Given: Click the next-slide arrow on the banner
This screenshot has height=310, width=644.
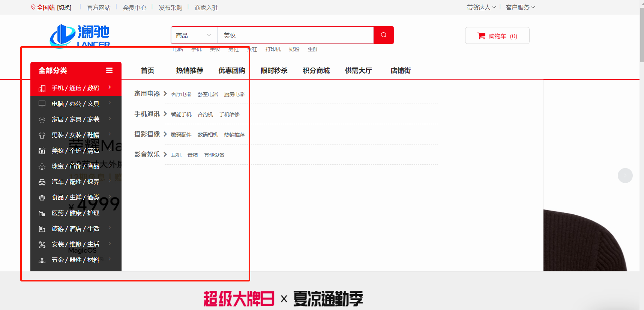Looking at the screenshot, I should (625, 175).
